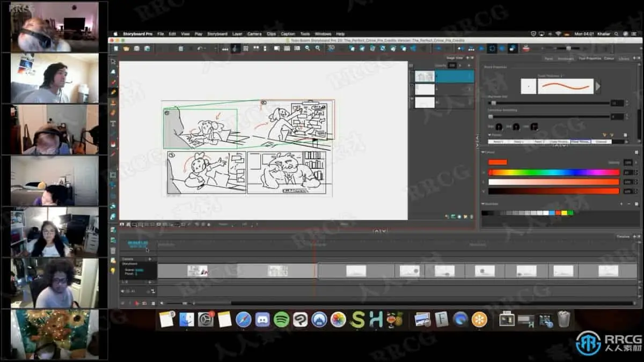The image size is (644, 362).
Task: Click the maximum size slider handle
Action: coord(494,103)
